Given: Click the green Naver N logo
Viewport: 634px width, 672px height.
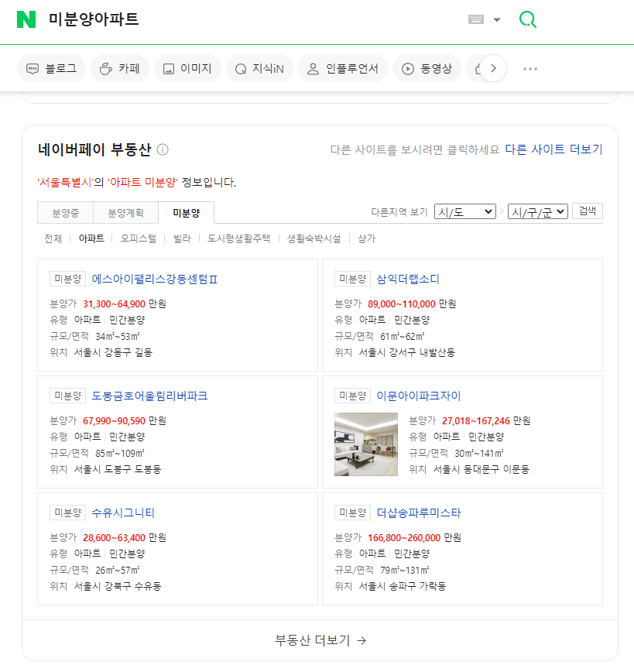Looking at the screenshot, I should (26, 19).
